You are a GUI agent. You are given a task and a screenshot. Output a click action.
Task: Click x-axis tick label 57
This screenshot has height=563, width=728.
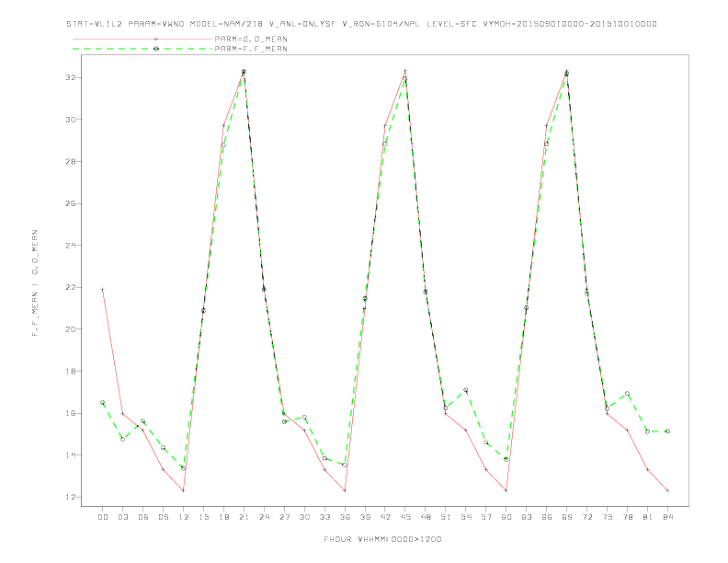(486, 517)
